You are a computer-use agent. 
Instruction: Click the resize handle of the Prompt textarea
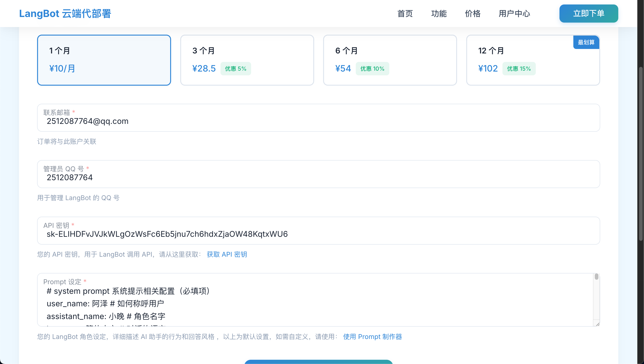[x=597, y=324]
